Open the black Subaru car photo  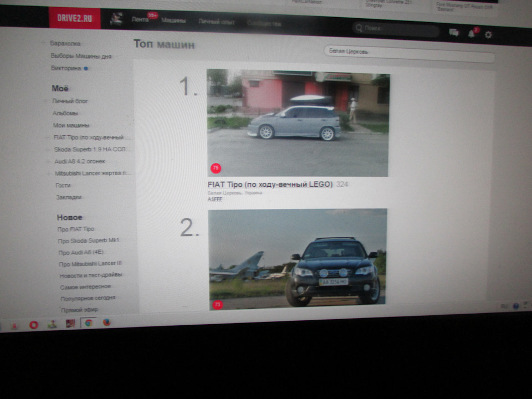[x=297, y=259]
